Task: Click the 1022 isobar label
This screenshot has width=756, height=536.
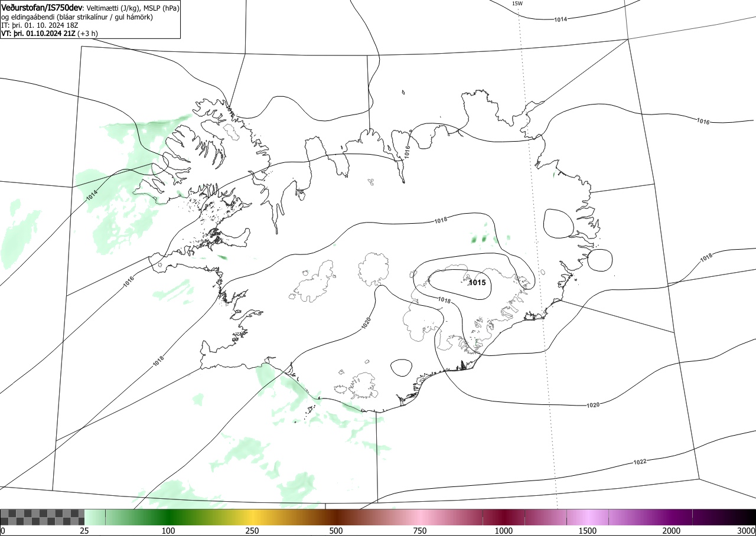Action: click(640, 462)
